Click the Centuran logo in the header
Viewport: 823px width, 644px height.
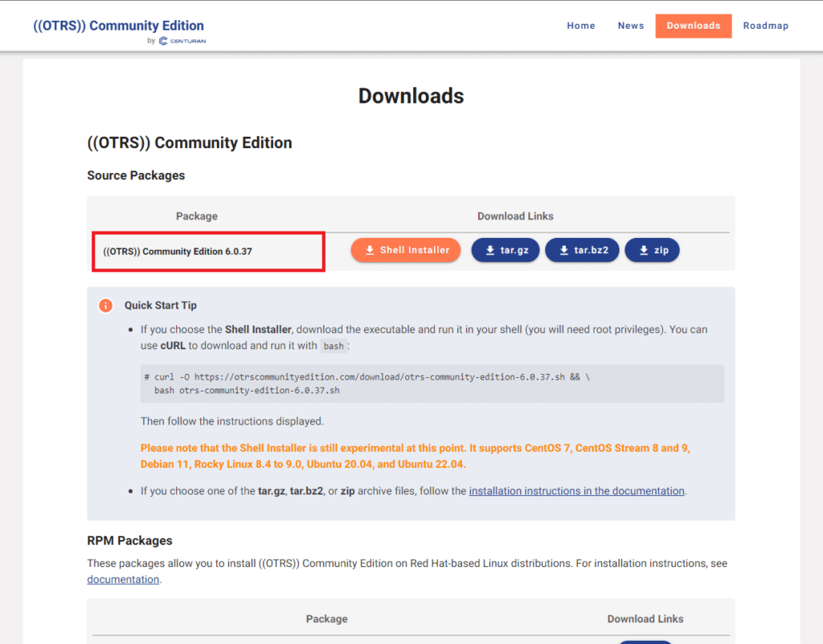tap(182, 41)
